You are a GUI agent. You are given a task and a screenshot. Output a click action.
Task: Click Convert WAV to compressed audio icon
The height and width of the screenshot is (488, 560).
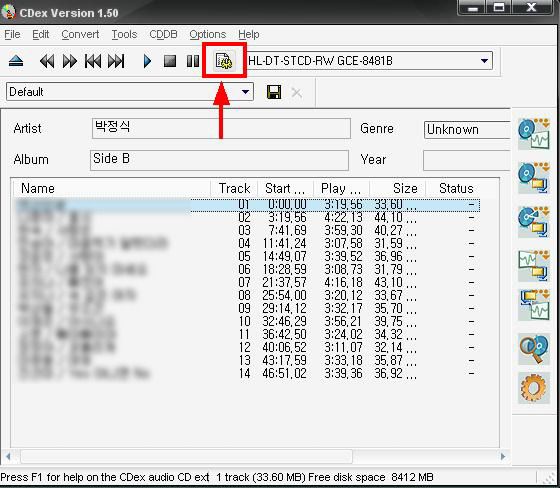[534, 266]
